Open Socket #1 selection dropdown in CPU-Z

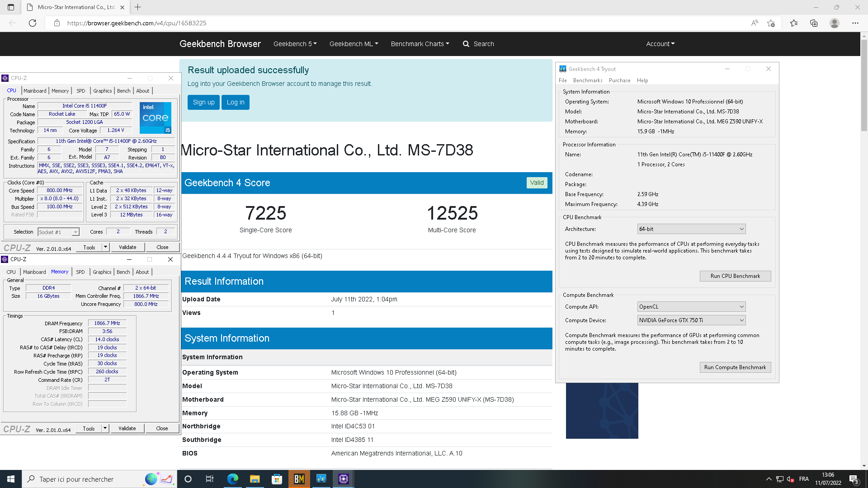(58, 232)
